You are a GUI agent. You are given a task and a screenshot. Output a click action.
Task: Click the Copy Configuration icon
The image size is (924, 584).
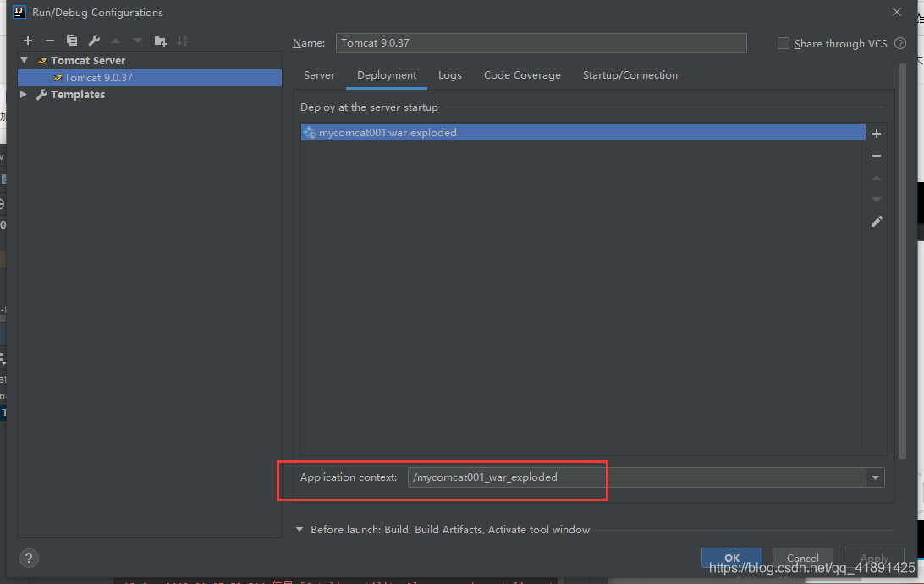pyautogui.click(x=72, y=41)
